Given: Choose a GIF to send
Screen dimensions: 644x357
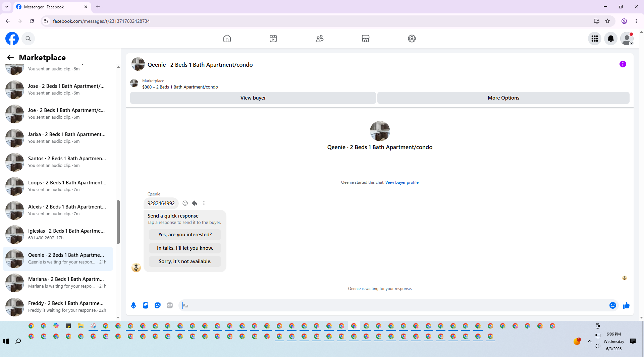Looking at the screenshot, I should (170, 305).
